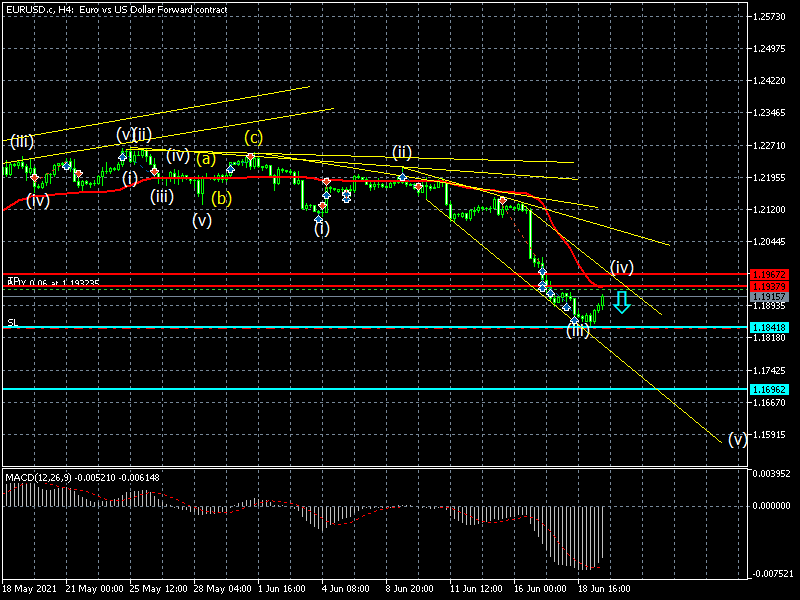
Task: Click the blue buy arrow above white wave (i) near 4 Jun
Action: [318, 217]
